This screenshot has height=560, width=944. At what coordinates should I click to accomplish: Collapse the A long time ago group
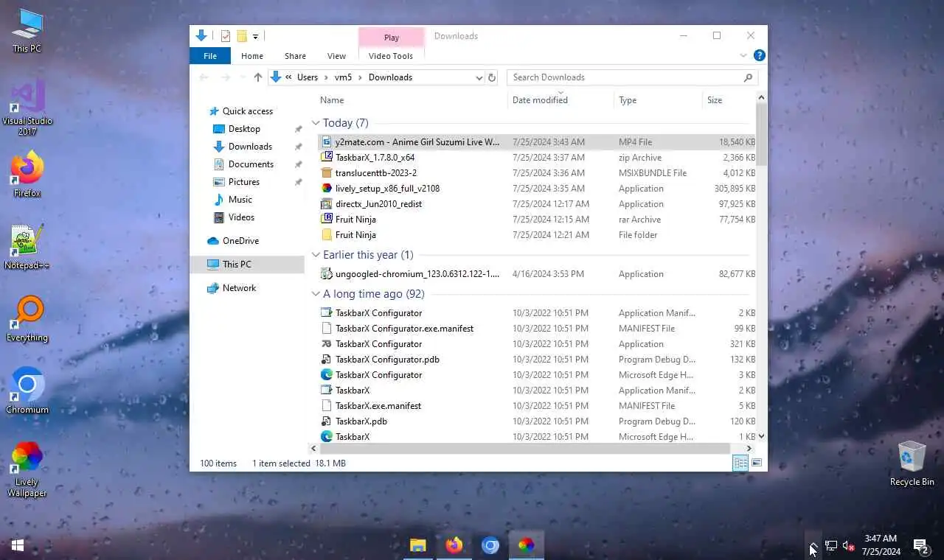(x=316, y=294)
